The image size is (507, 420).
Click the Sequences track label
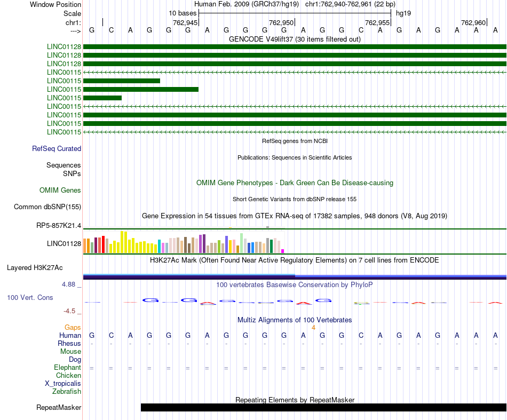(64, 165)
